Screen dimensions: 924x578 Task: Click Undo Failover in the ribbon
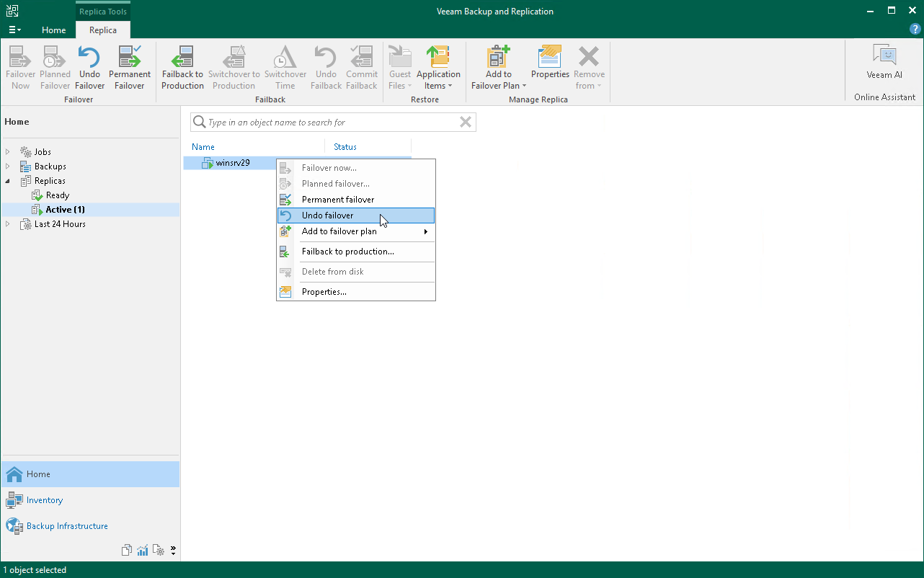(89, 68)
